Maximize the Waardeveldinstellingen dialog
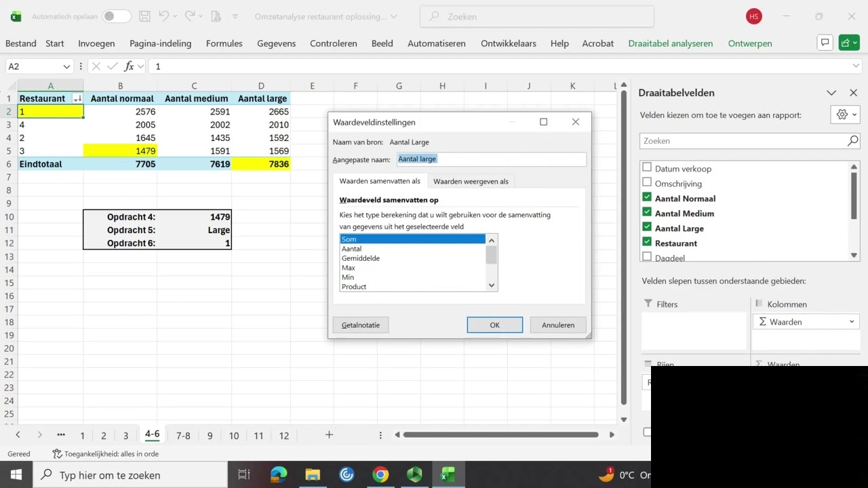The height and width of the screenshot is (488, 868). click(543, 122)
